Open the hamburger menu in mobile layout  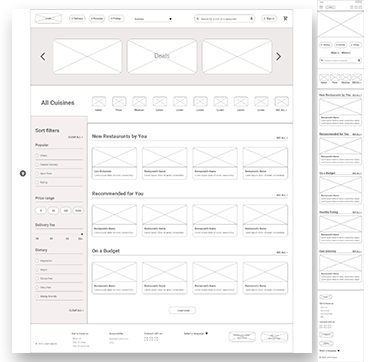pyautogui.click(x=321, y=7)
